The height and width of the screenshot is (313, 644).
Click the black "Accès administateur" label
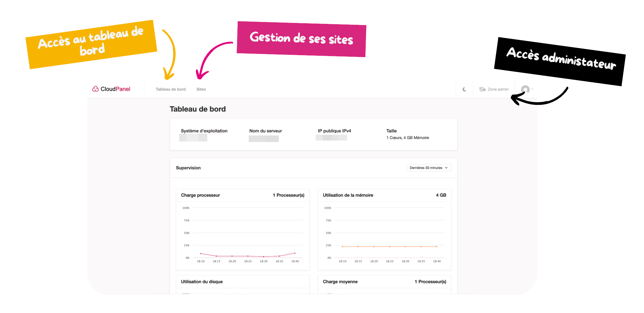click(x=560, y=61)
